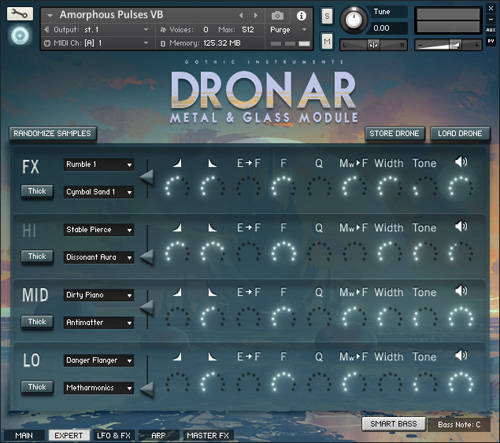Toggle the Solo S button
The image size is (500, 443).
pos(327,16)
